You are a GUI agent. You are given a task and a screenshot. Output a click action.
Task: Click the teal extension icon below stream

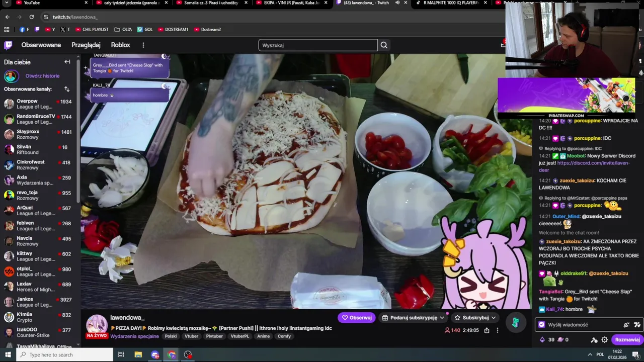pos(515,322)
